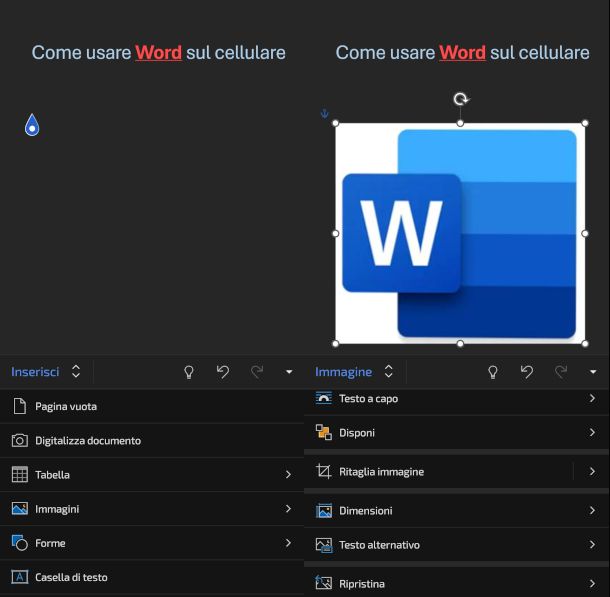This screenshot has width=610, height=597.
Task: Collapse the Immagine panel with down triangle
Action: [593, 372]
